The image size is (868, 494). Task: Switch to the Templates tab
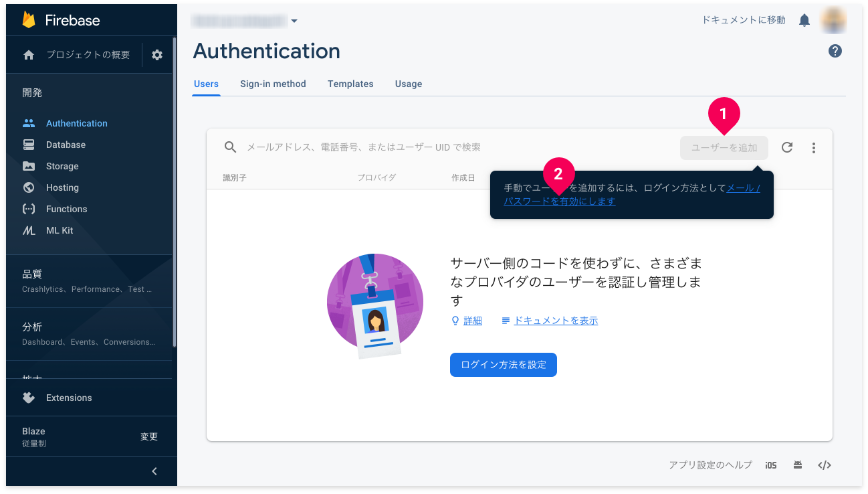click(350, 84)
